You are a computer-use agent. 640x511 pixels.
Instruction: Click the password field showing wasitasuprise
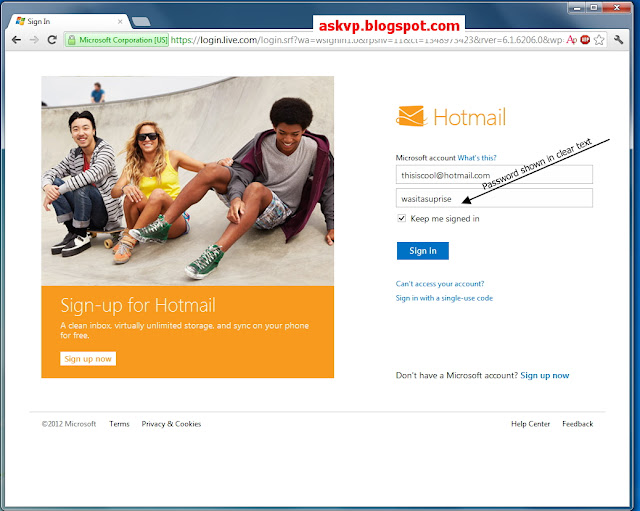494,198
